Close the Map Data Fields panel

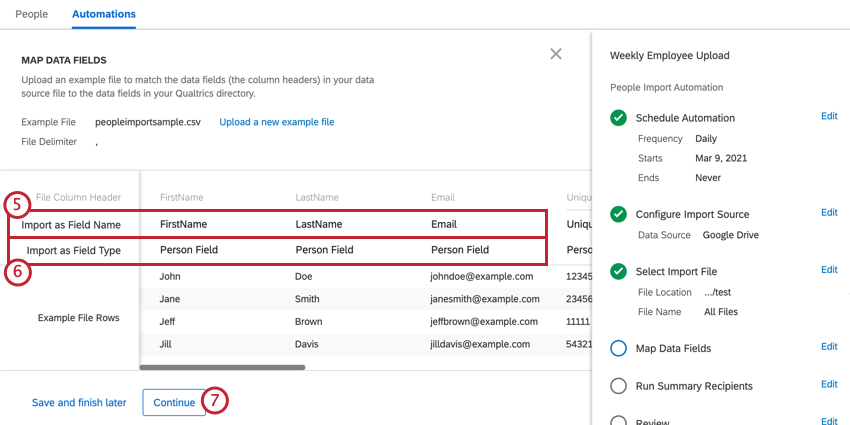pos(556,54)
